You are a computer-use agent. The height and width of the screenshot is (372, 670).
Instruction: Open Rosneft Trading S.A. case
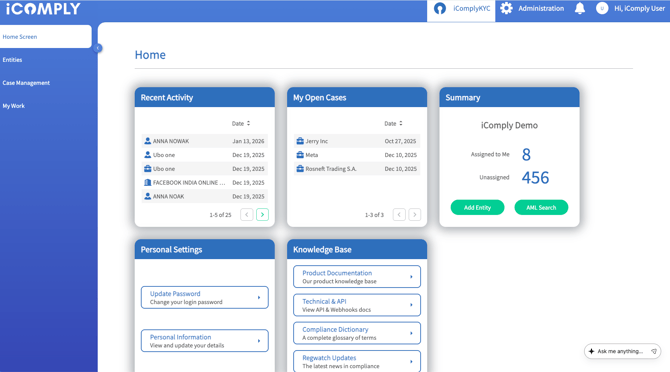click(x=357, y=169)
